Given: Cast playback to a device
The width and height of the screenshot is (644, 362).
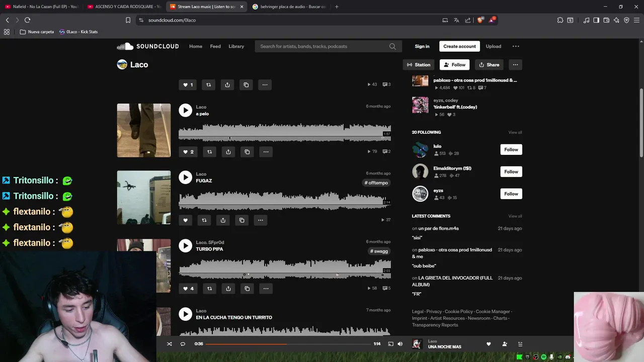Looking at the screenshot, I should [390, 344].
